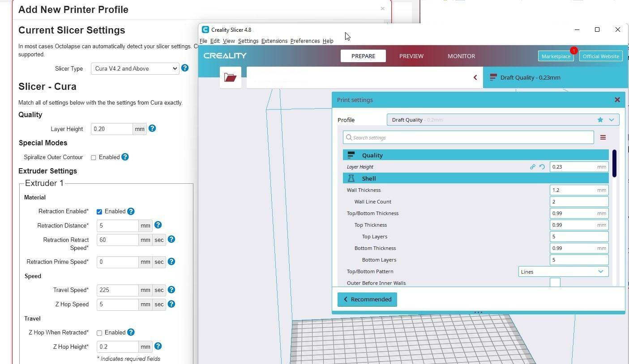The height and width of the screenshot is (364, 629).
Task: Star the Draft Quality profile as favorite
Action: pos(600,119)
